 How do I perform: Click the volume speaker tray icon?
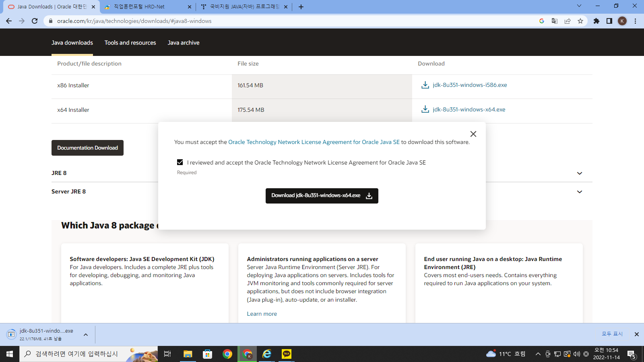click(577, 354)
